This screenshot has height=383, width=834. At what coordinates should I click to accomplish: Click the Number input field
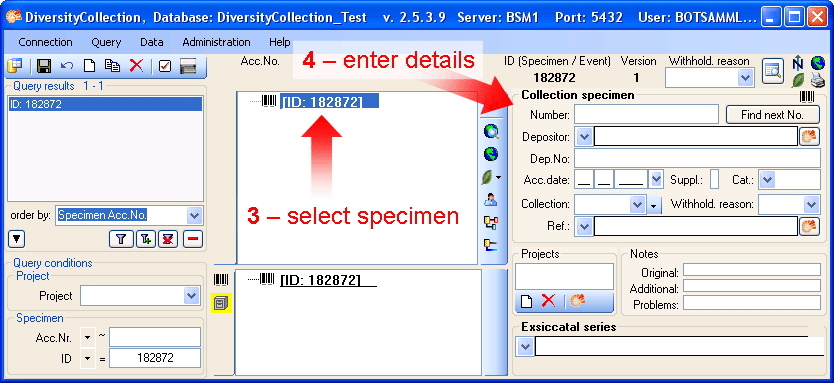[646, 114]
